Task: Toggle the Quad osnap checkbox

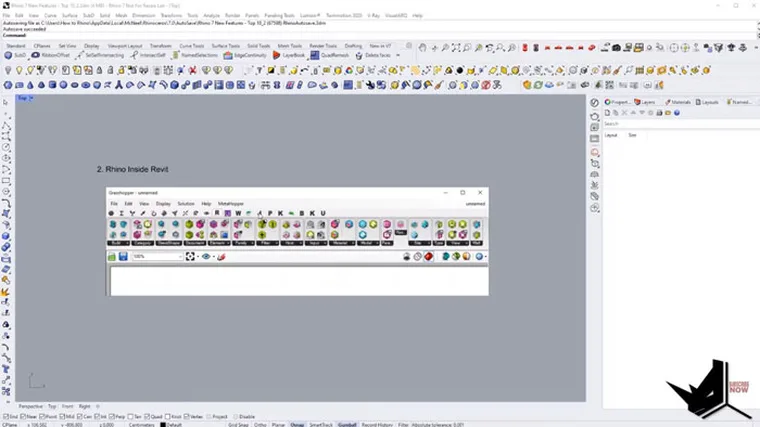Action: pos(147,417)
